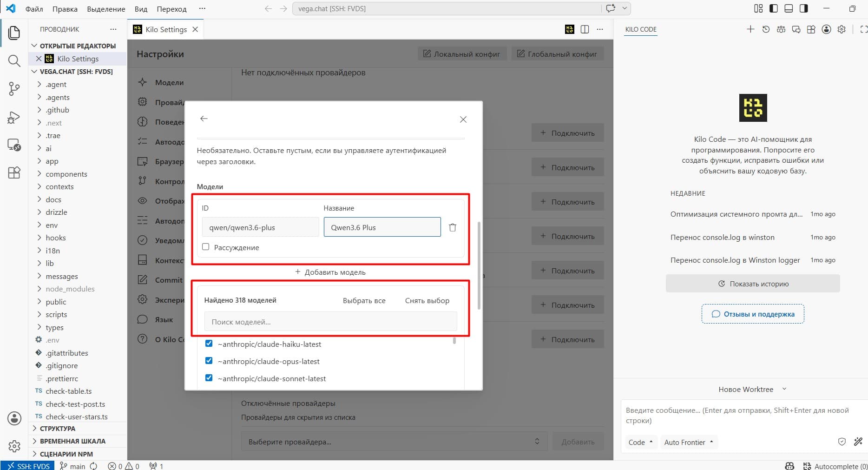Click Отзывы и поддержка button

click(x=753, y=314)
